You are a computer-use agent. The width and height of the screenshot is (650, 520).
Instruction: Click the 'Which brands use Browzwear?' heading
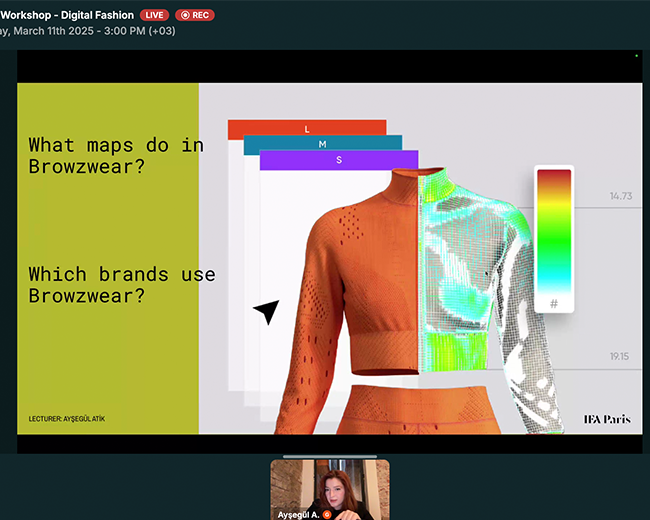122,284
